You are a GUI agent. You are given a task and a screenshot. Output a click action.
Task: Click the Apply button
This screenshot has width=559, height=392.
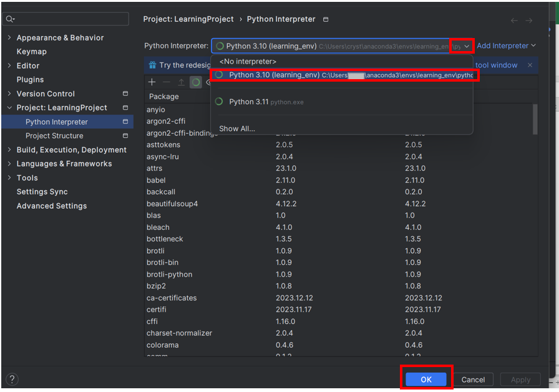tap(520, 380)
